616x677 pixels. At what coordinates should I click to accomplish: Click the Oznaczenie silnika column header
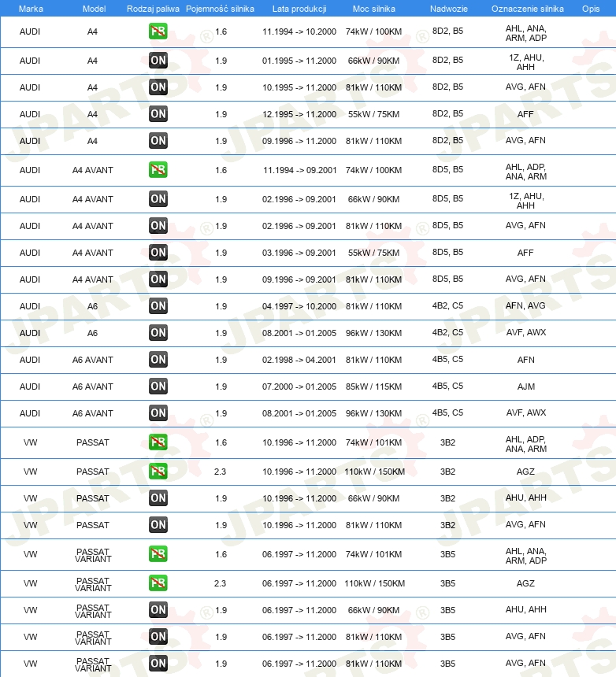(528, 9)
